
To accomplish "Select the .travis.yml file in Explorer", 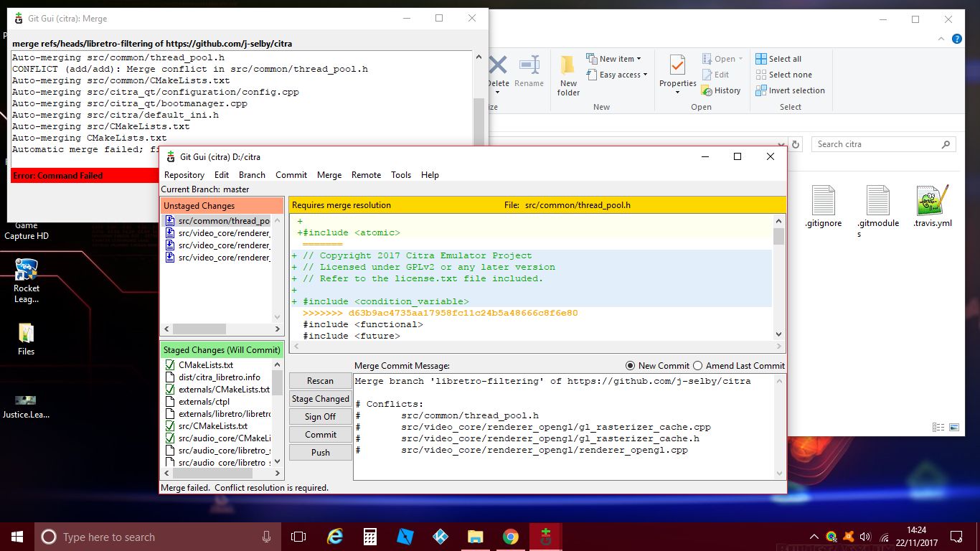I will tap(933, 207).
